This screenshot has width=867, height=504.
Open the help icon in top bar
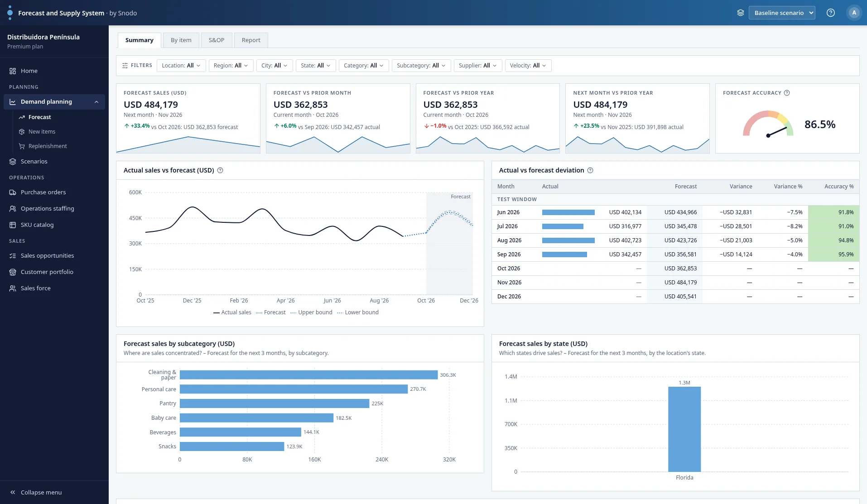pyautogui.click(x=831, y=13)
